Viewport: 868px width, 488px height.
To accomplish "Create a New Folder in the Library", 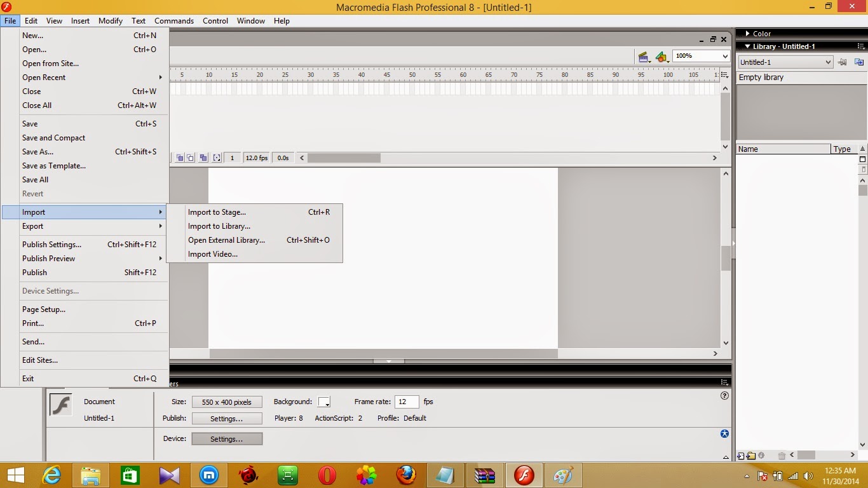I will [x=750, y=456].
